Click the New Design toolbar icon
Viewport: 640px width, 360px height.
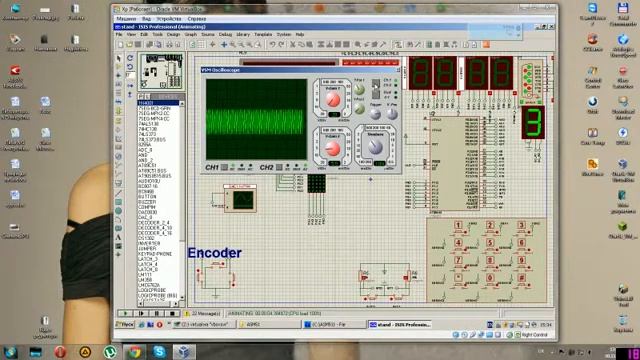pos(121,44)
